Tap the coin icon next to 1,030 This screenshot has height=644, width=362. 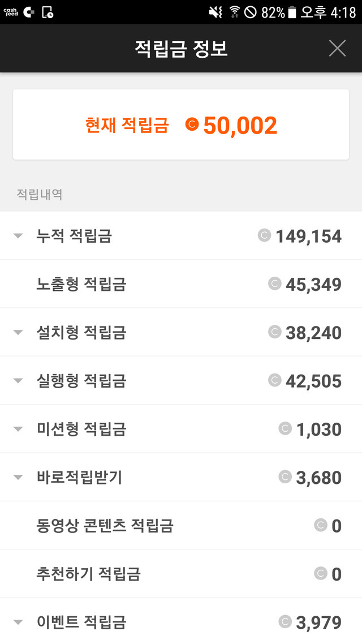285,428
